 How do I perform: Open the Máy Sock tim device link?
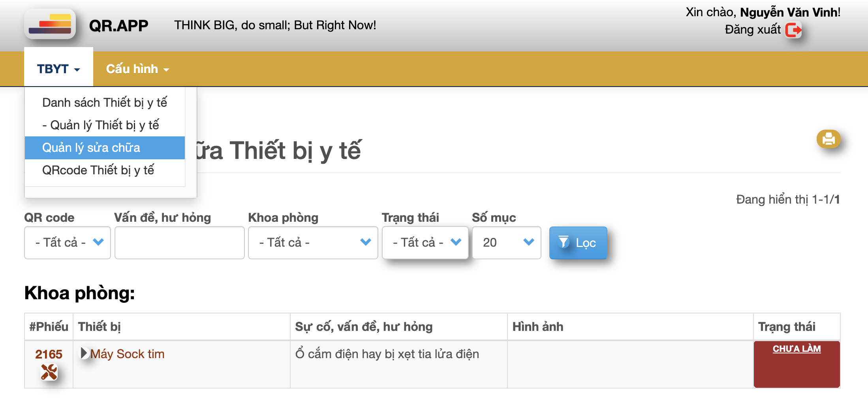(x=127, y=354)
